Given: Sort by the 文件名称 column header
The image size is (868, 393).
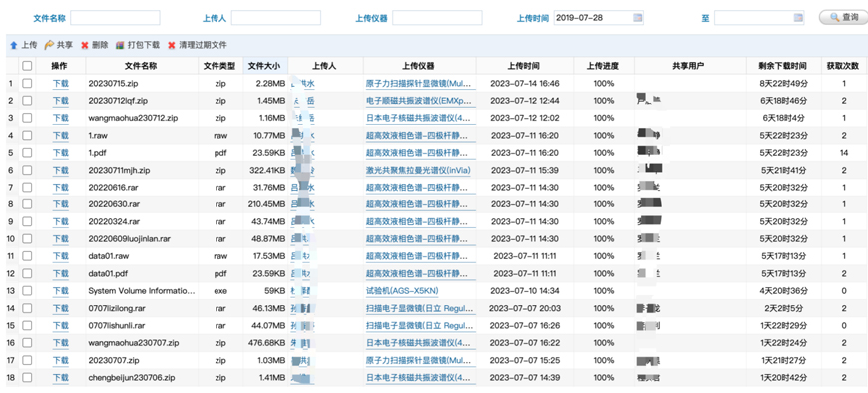Looking at the screenshot, I should [x=141, y=66].
